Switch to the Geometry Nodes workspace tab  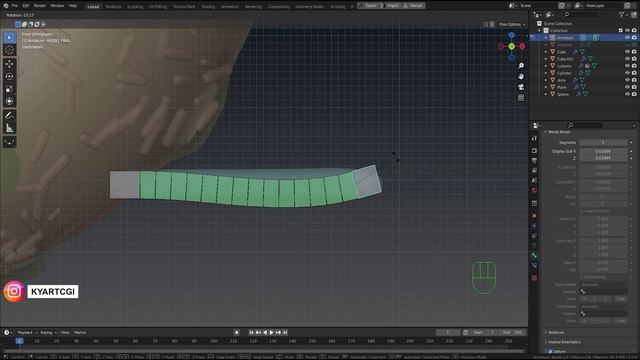(x=309, y=7)
